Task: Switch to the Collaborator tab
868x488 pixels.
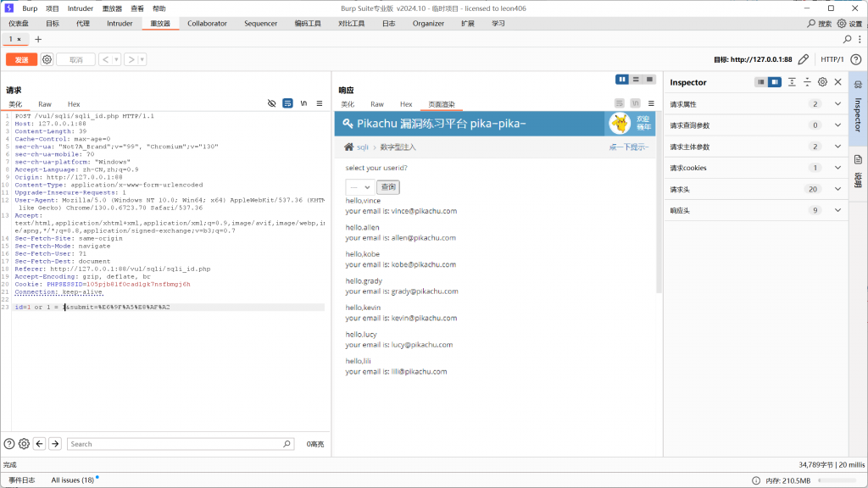Action: 207,24
